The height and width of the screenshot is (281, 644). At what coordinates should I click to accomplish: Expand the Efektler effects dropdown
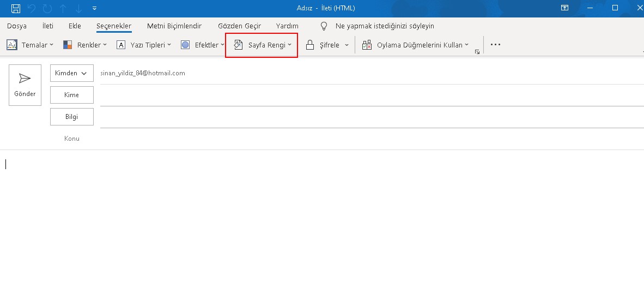[202, 45]
